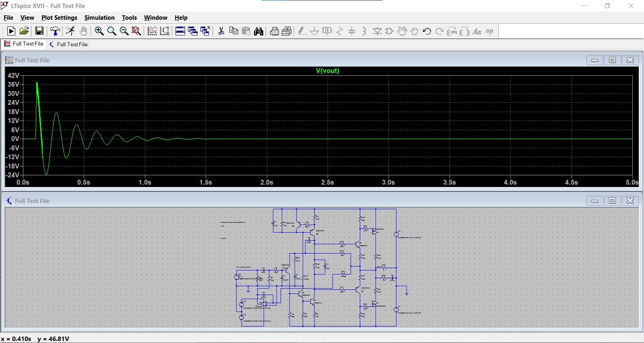Select the Pan magnifier icon

tap(111, 31)
